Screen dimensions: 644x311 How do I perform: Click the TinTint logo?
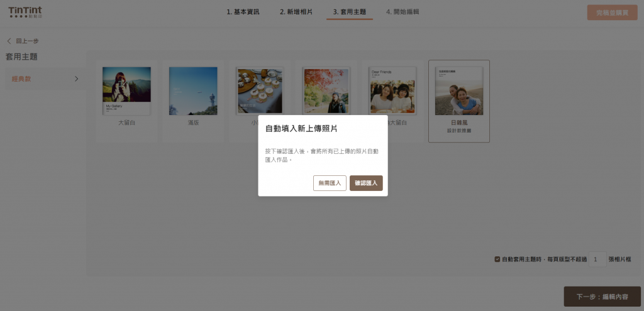coord(25,11)
